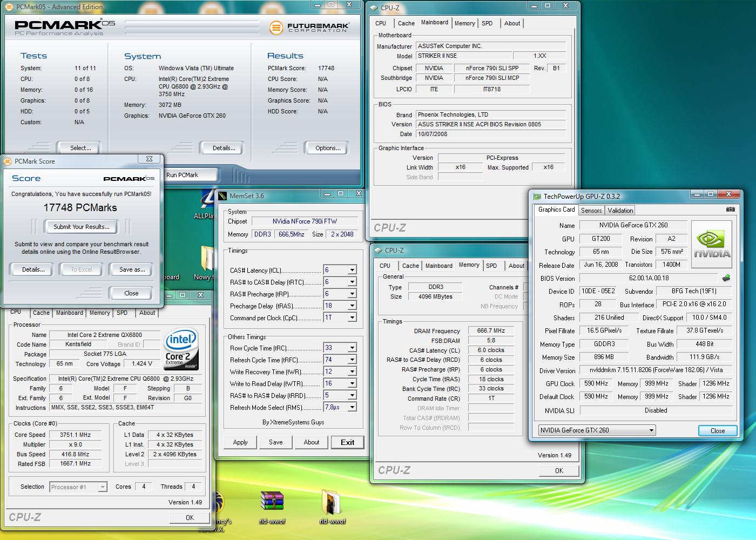Click Submit Your Results button
This screenshot has width=756, height=540.
(82, 227)
